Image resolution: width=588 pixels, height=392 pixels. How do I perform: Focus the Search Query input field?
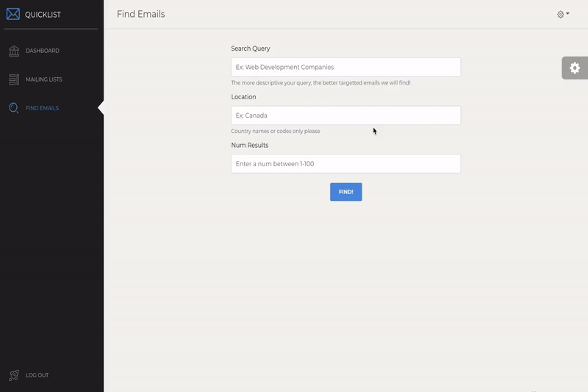pyautogui.click(x=345, y=67)
